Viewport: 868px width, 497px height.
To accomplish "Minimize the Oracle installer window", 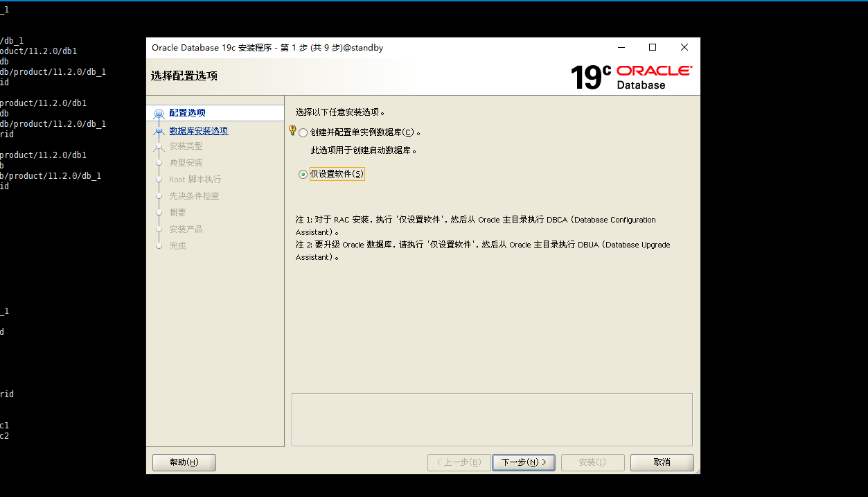I will (620, 48).
